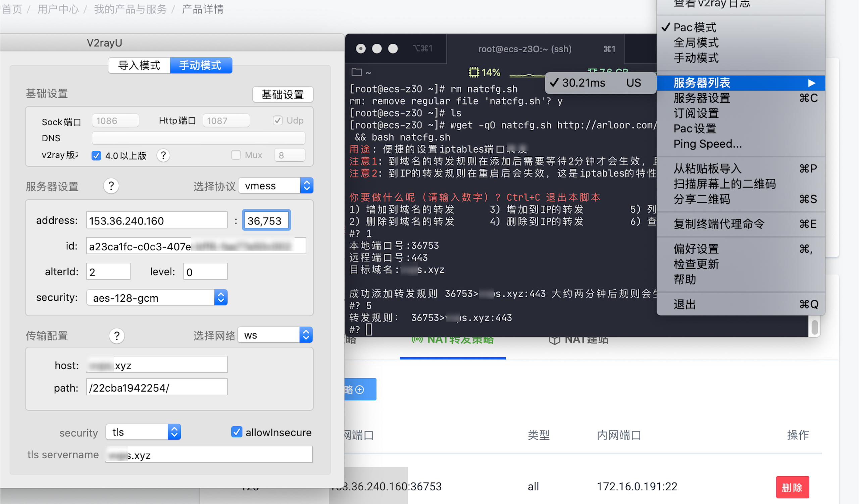The height and width of the screenshot is (504, 859).
Task: Go to 我的产品与服务 breadcrumb link
Action: (130, 9)
